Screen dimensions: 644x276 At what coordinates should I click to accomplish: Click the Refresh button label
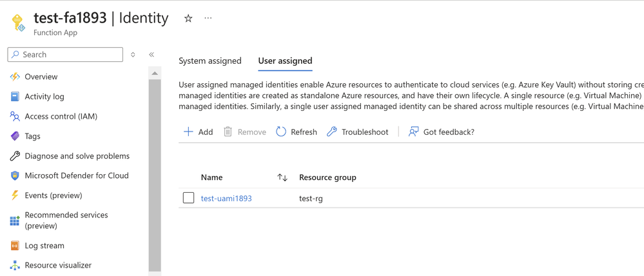[x=304, y=132]
